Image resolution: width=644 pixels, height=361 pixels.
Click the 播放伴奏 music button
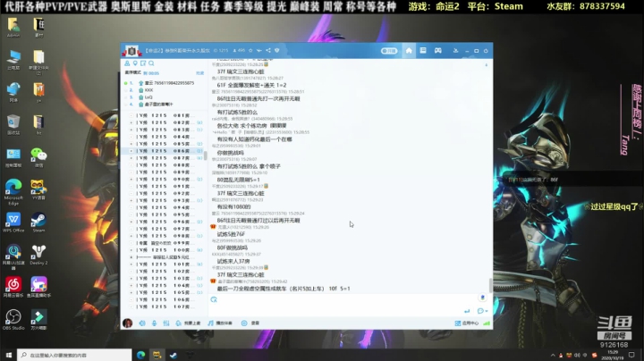220,323
